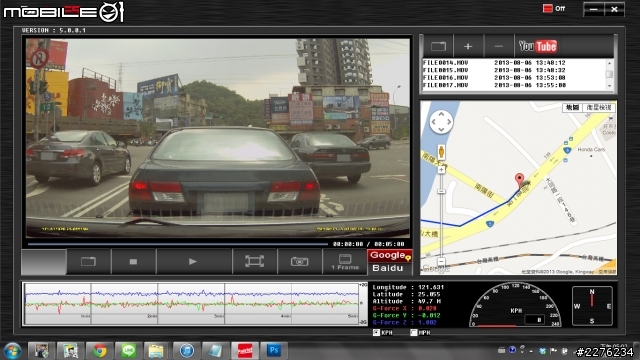This screenshot has width=640, height=360.
Task: Zoom in the map with plus control
Action: click(x=441, y=170)
